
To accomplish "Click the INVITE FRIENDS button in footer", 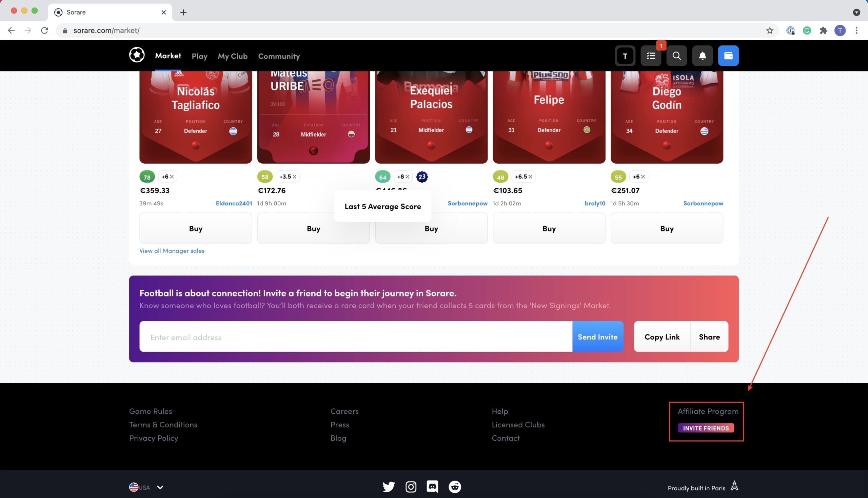I will tap(706, 428).
